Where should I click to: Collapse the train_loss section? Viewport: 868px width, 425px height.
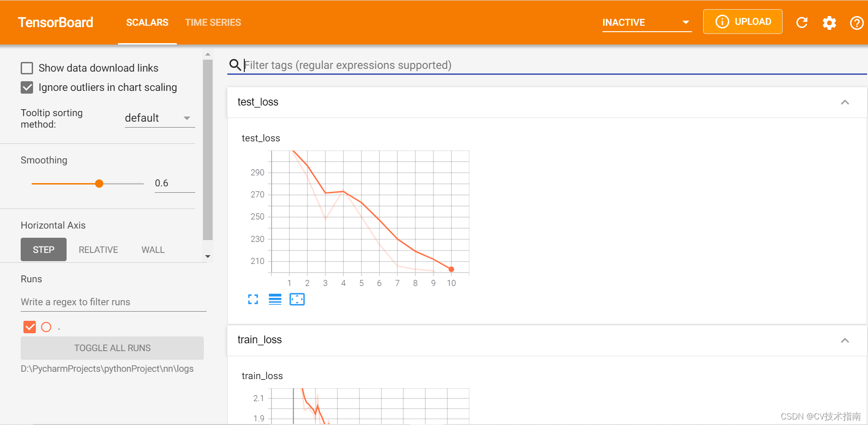[845, 340]
